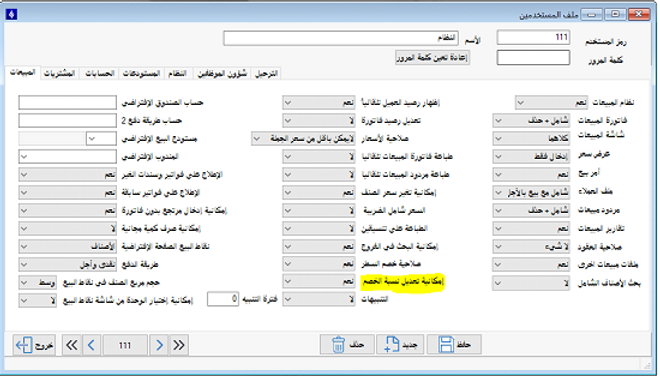The width and height of the screenshot is (660, 376).
Task: Open the مستودع البيع الإفتراضي dropdown
Action: click(x=101, y=139)
